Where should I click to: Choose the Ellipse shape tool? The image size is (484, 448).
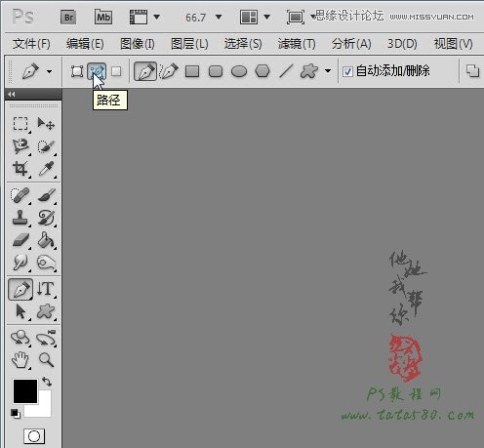point(239,71)
